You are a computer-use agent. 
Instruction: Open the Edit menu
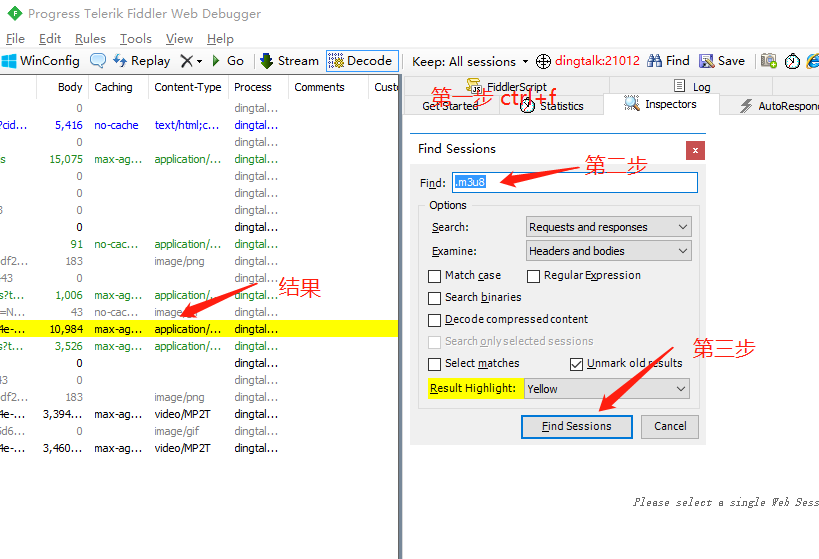50,39
